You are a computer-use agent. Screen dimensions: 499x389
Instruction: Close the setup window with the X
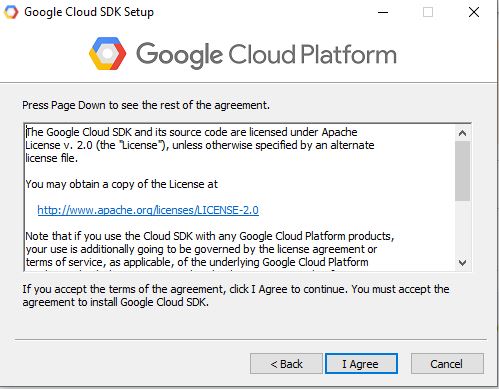click(474, 12)
